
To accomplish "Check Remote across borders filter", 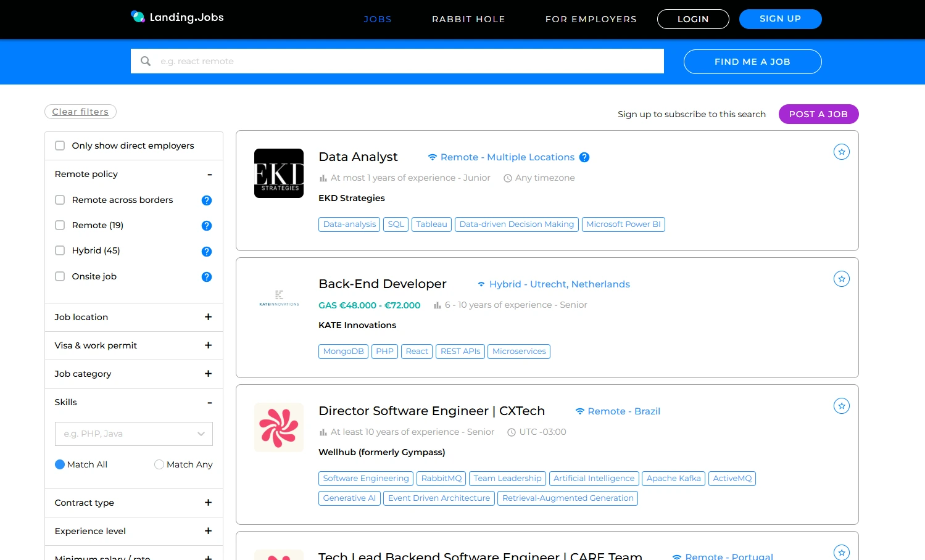I will point(60,200).
